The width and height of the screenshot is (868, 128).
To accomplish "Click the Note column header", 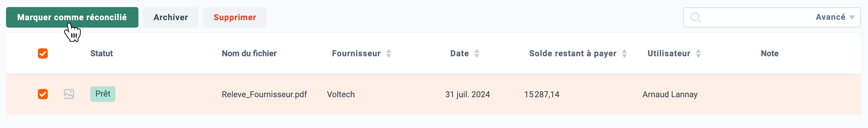I will coord(770,53).
